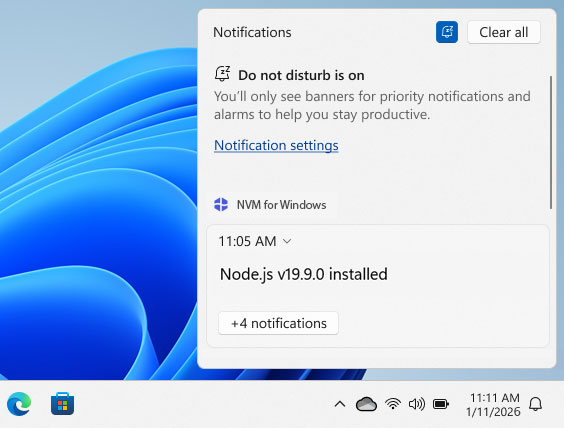Check the battery status icon
The width and height of the screenshot is (564, 428).
click(441, 404)
